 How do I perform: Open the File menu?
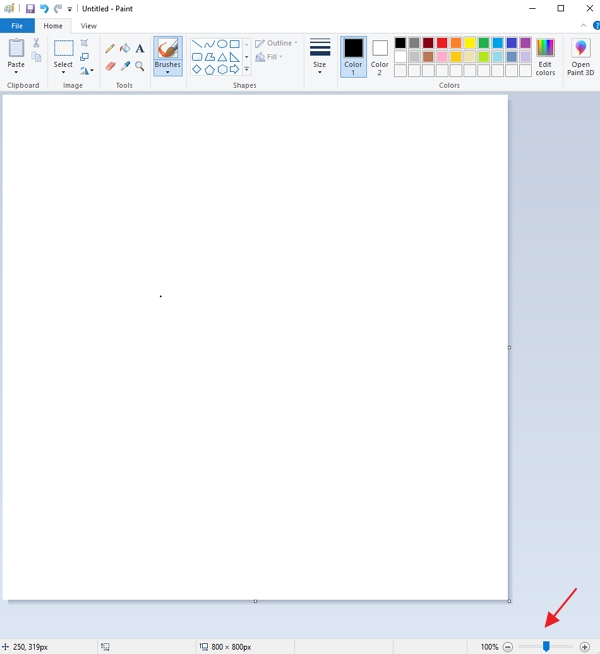pyautogui.click(x=17, y=26)
